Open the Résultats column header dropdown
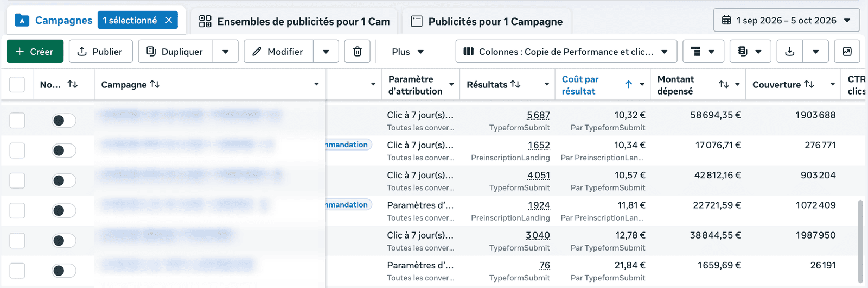 coord(547,84)
